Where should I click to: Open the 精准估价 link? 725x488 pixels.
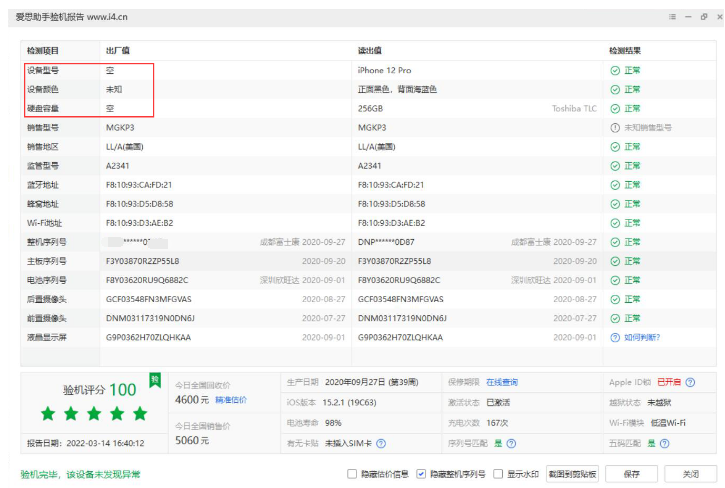point(231,400)
